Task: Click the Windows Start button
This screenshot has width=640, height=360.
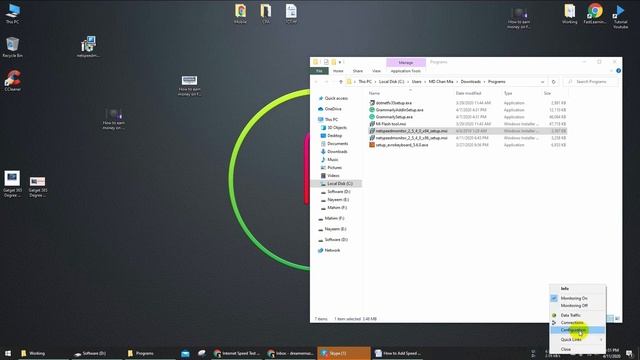Action: tap(7, 353)
